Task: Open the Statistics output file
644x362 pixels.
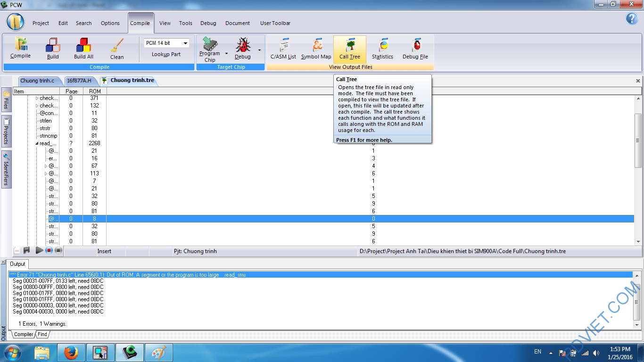Action: click(382, 49)
